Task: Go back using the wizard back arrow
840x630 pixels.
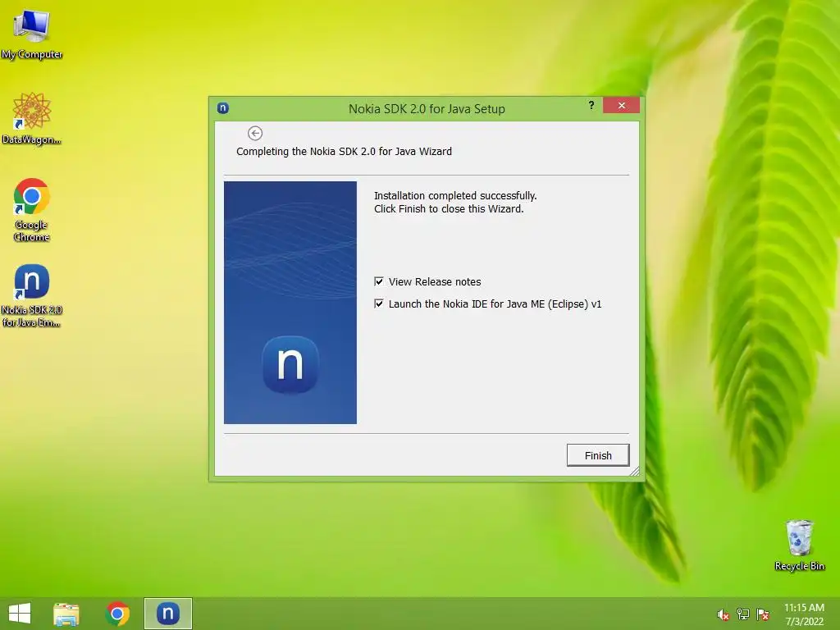Action: (255, 134)
